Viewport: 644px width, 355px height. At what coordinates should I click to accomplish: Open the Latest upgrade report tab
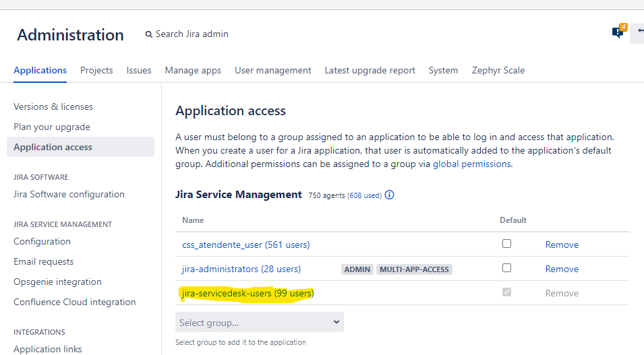coord(370,70)
